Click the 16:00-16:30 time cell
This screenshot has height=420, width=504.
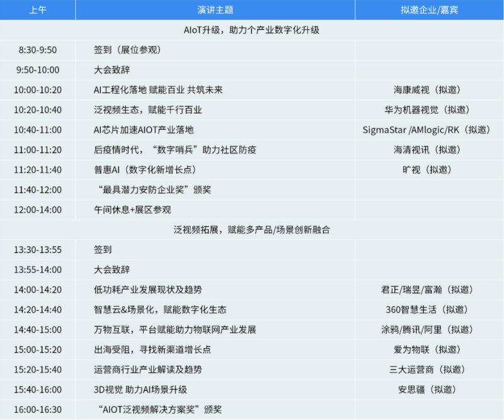pos(37,410)
